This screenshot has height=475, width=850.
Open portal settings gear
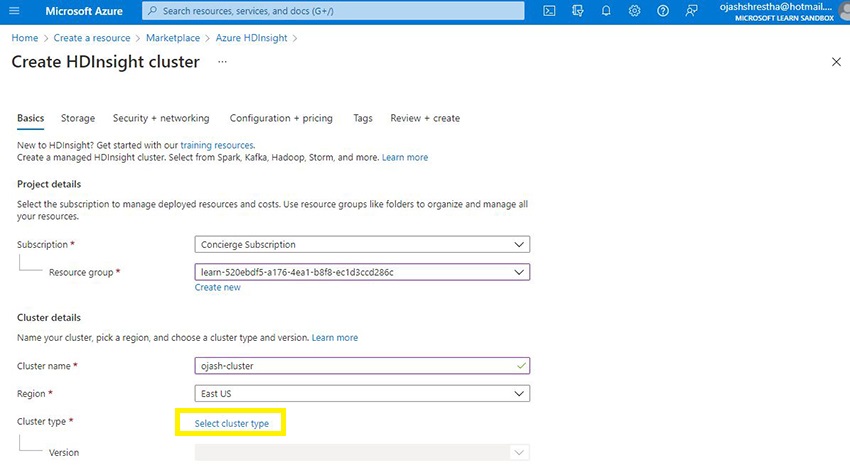click(634, 11)
